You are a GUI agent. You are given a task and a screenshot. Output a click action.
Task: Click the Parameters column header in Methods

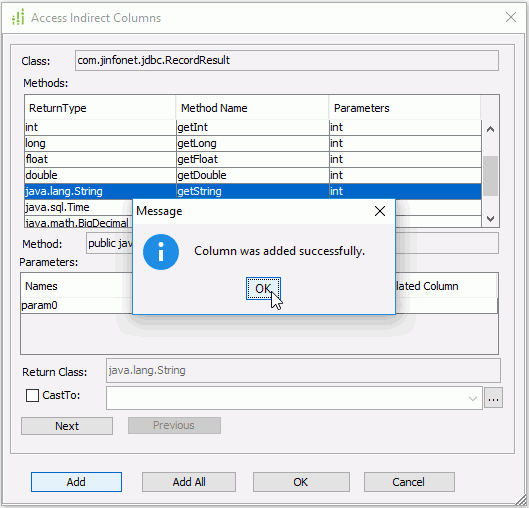coord(405,108)
